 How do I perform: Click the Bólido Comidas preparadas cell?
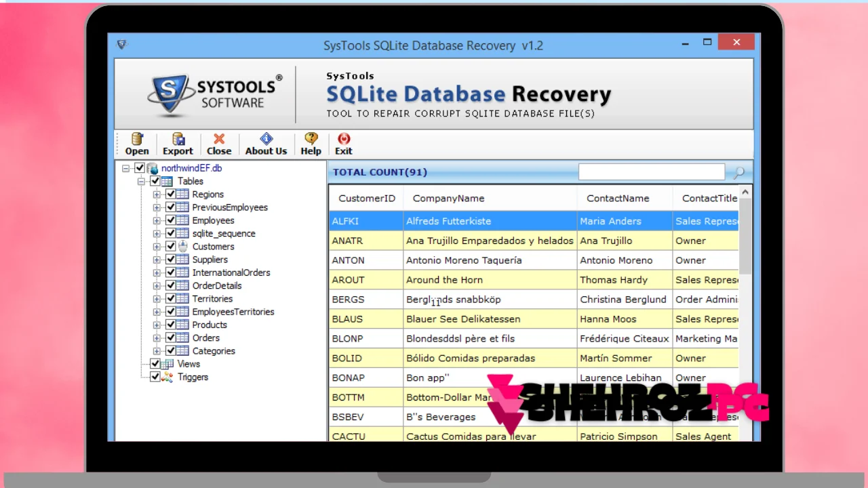pos(490,359)
